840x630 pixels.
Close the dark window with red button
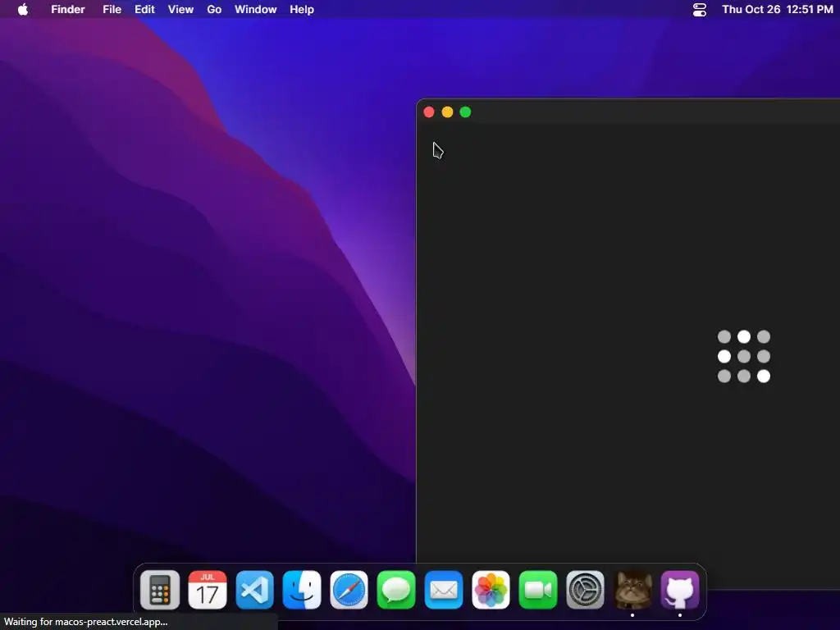click(x=429, y=112)
